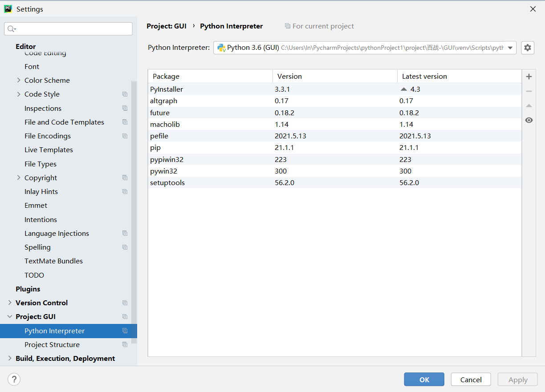Open Live Templates settings
This screenshot has width=545, height=392.
(x=49, y=150)
